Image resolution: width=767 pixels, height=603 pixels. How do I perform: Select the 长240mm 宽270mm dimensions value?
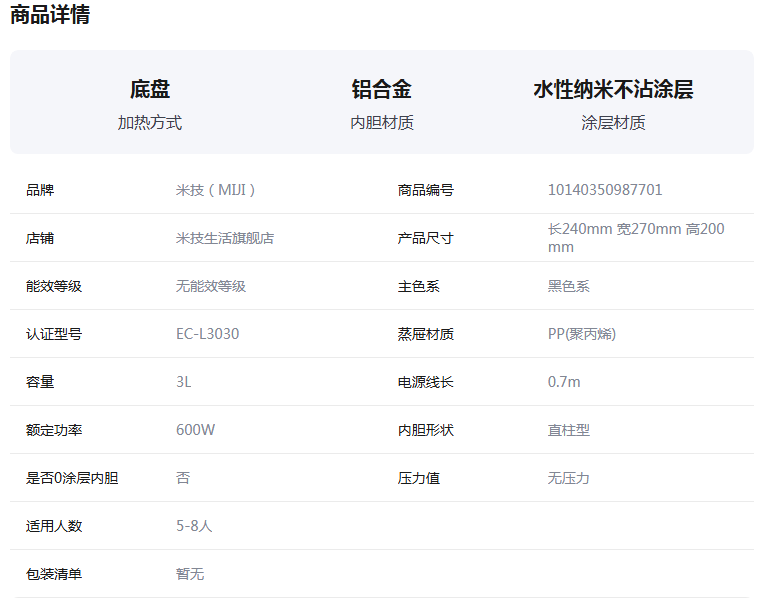click(636, 238)
